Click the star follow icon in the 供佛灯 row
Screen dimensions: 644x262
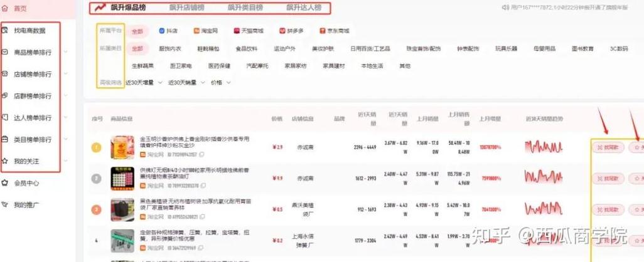[x=636, y=179]
